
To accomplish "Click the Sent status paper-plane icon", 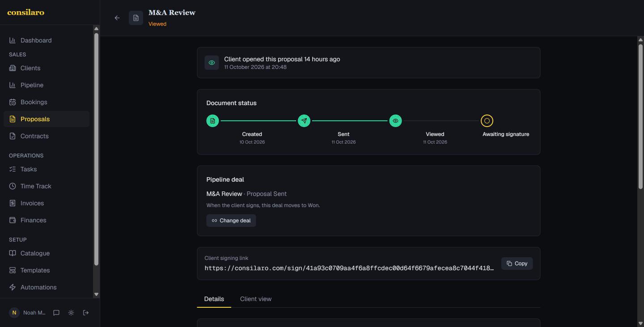I will (x=304, y=121).
